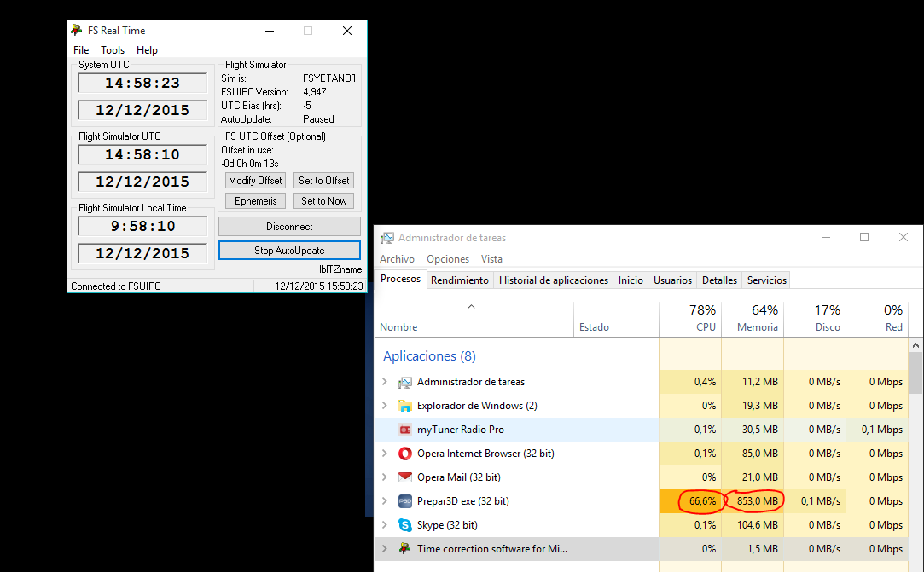Expand the Prepar3D exe row
Image resolution: width=924 pixels, height=572 pixels.
[x=385, y=500]
